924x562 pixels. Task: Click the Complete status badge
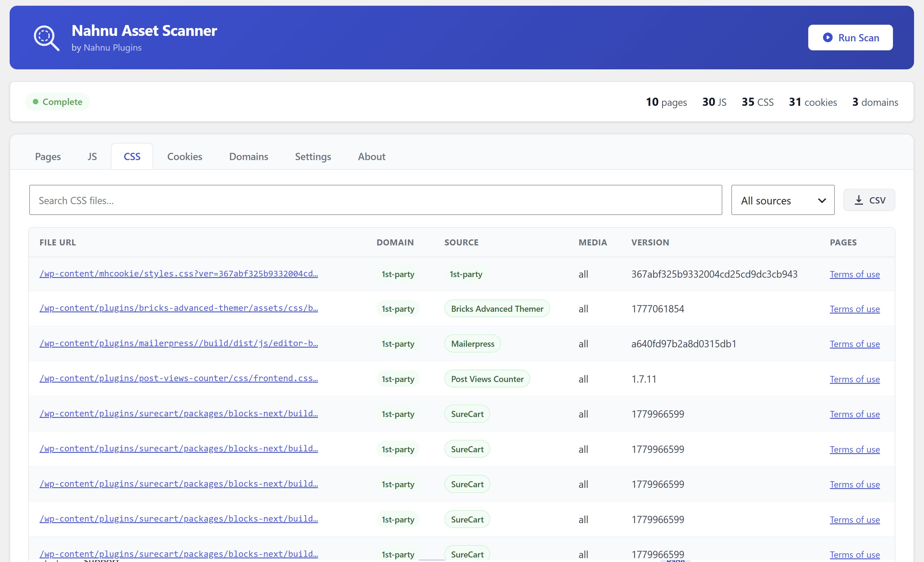57,102
